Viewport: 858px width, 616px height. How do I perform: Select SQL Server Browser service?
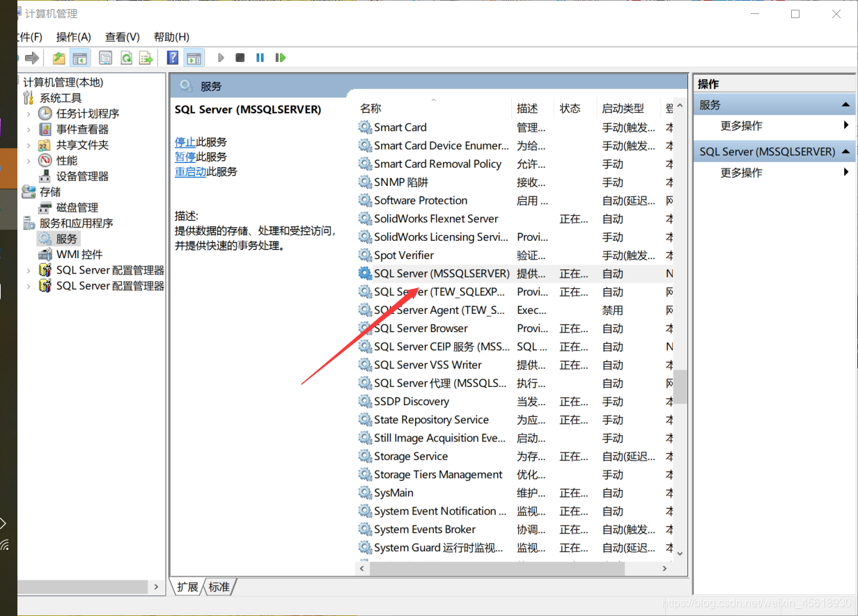coord(514,329)
